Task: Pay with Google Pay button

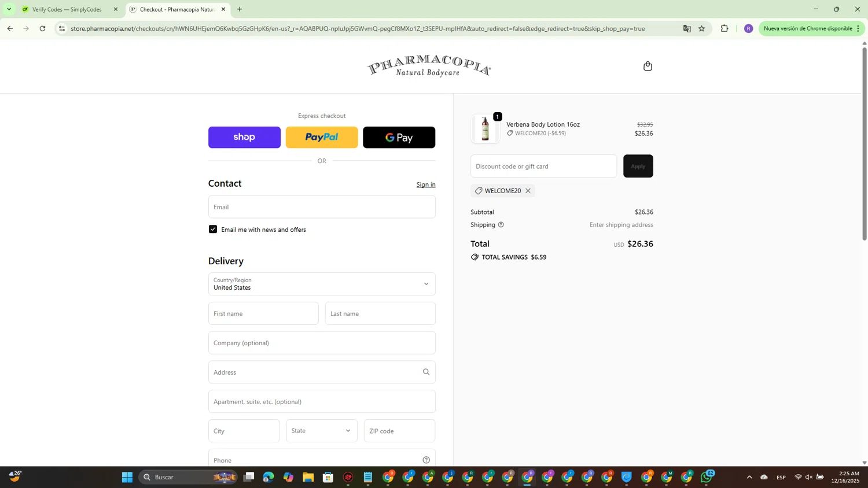Action: pos(399,138)
